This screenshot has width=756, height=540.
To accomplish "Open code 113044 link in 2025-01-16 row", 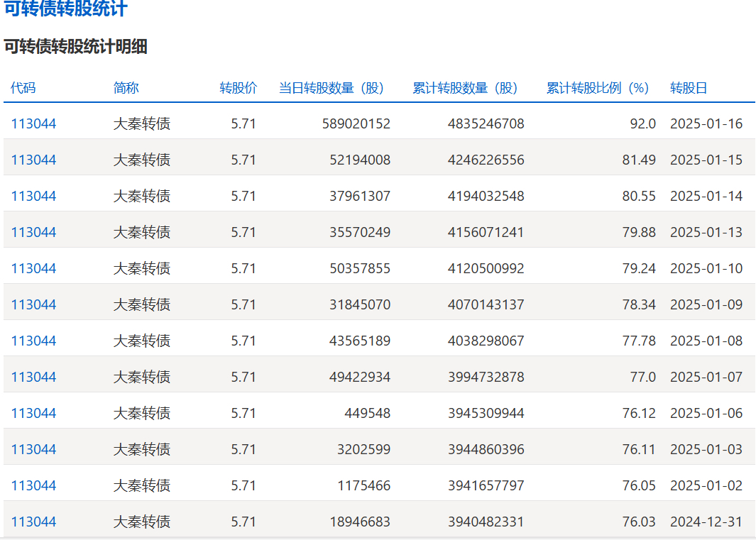I will [33, 124].
